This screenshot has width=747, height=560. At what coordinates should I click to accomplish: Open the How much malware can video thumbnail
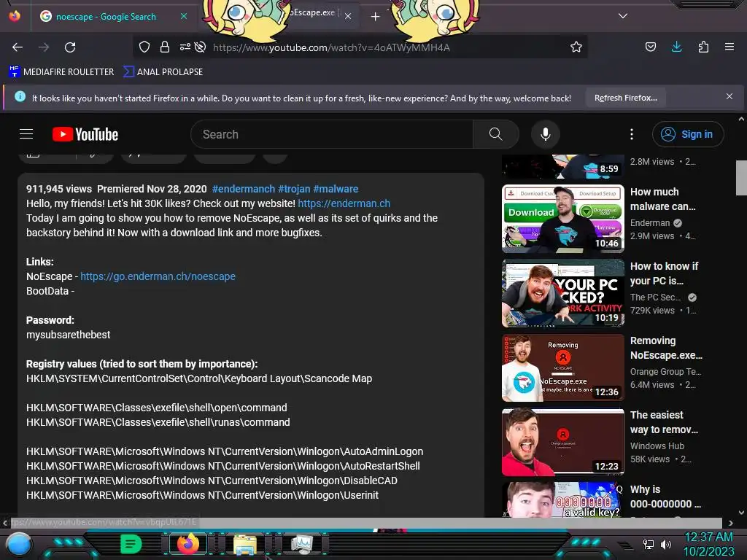click(562, 219)
